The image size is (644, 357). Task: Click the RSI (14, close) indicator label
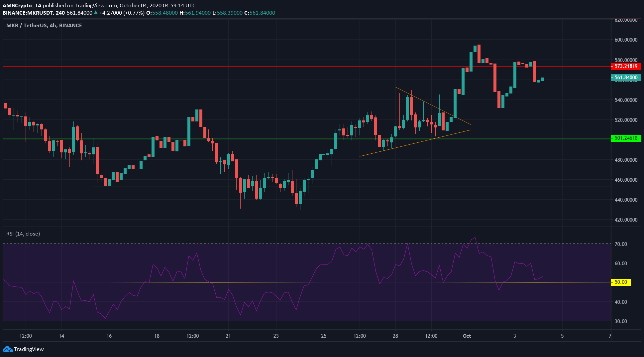tap(23, 234)
